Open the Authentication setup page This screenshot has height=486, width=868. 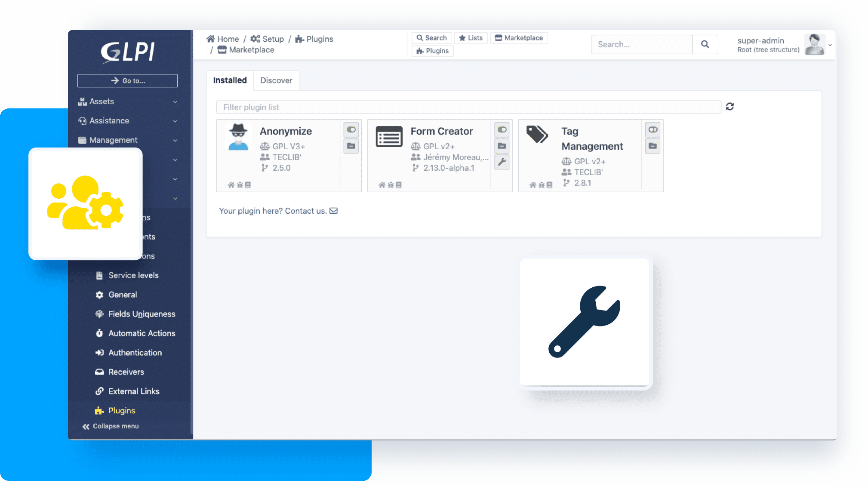click(x=135, y=353)
